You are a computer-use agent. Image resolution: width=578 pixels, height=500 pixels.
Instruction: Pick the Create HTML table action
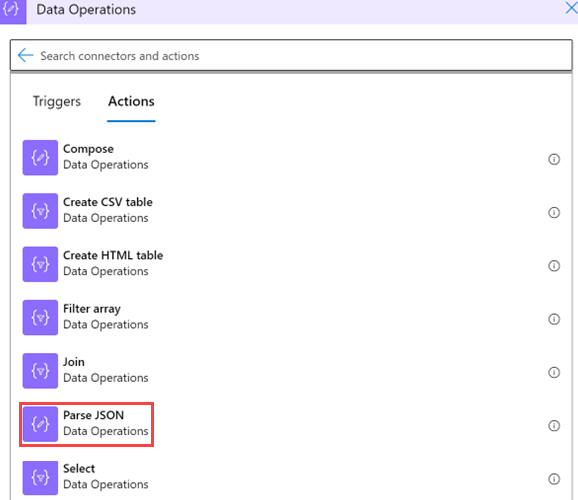point(113,255)
